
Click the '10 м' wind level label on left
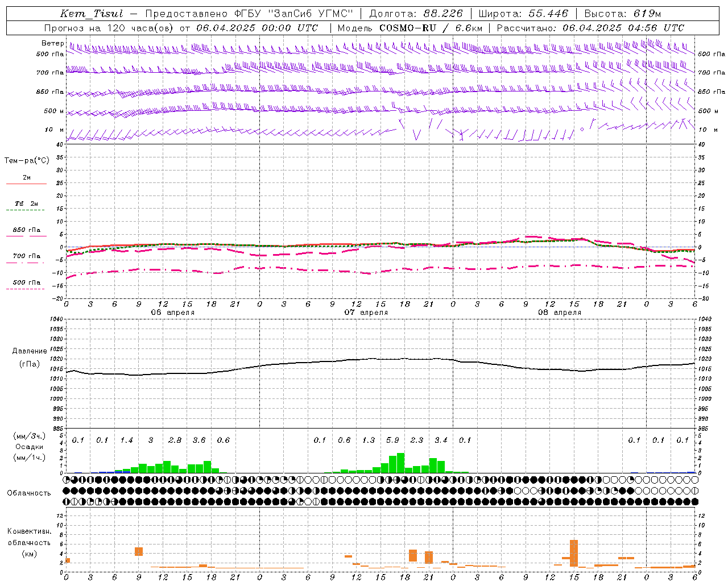click(x=54, y=130)
